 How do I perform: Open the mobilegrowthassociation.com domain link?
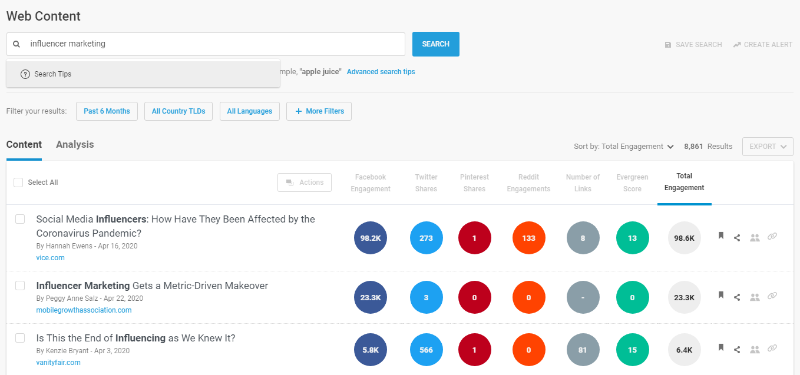(84, 310)
